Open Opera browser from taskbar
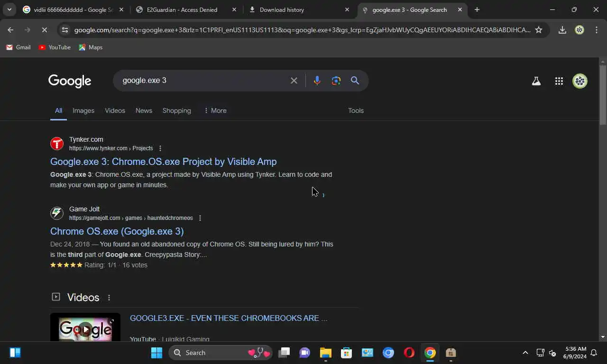607x364 pixels. 409,353
